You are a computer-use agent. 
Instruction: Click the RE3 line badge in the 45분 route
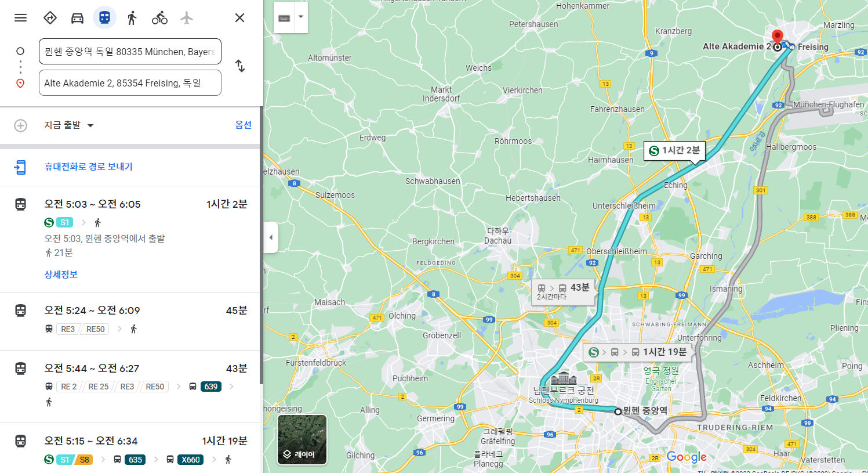(x=68, y=329)
